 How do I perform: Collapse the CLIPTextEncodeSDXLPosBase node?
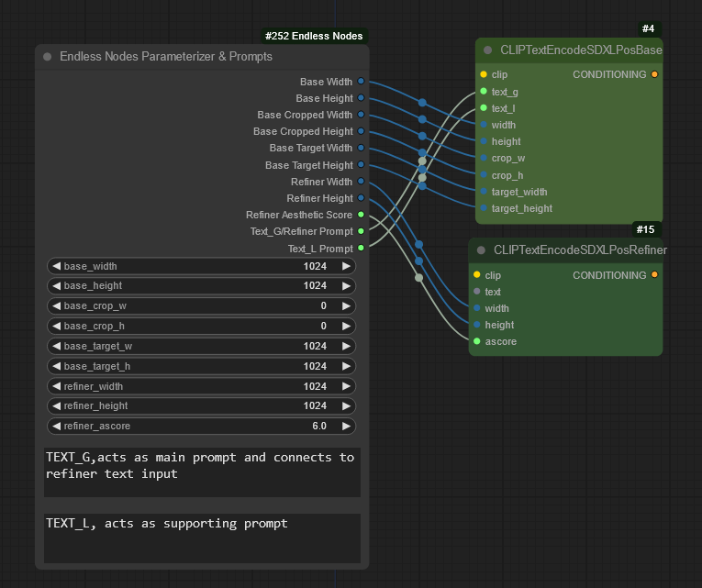[488, 50]
